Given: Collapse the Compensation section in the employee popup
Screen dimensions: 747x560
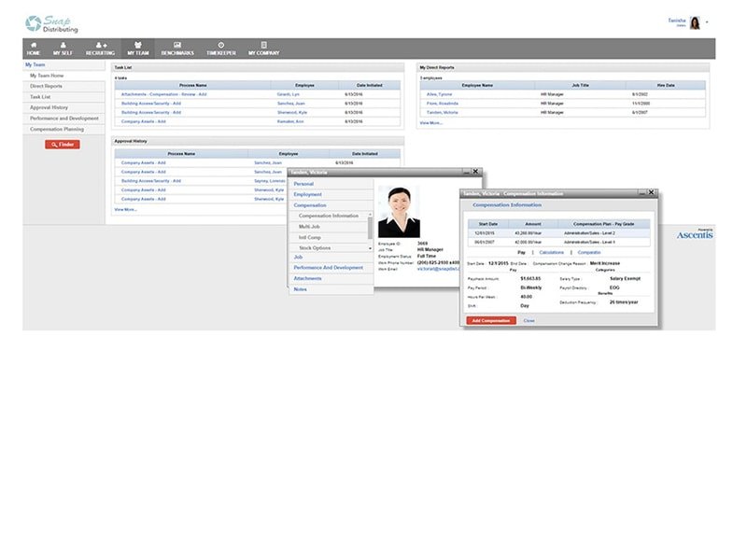Looking at the screenshot, I should 310,205.
